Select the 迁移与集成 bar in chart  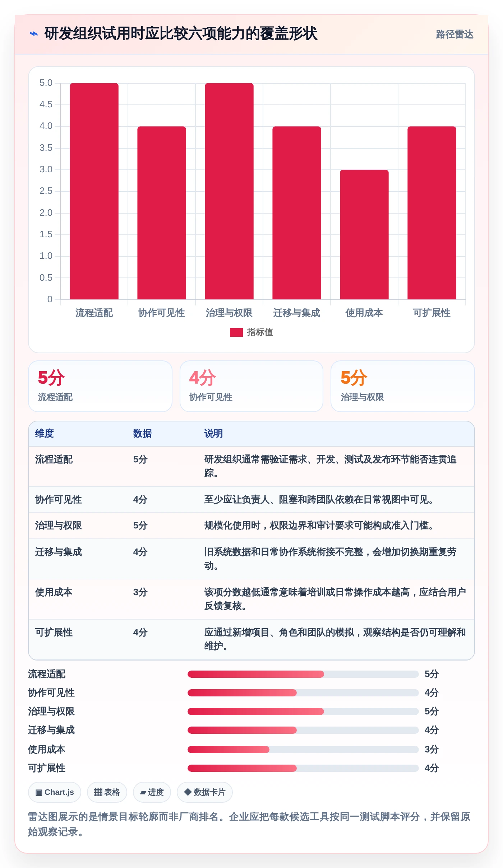click(x=297, y=213)
